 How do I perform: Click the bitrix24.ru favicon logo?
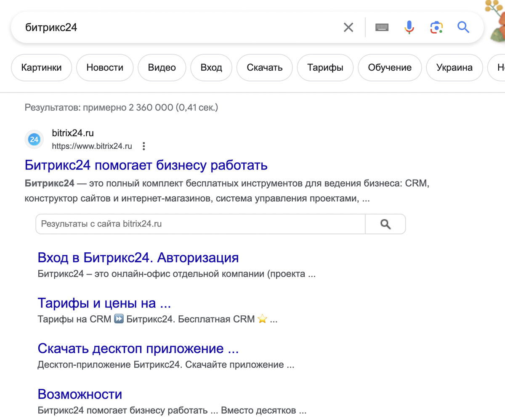[35, 139]
